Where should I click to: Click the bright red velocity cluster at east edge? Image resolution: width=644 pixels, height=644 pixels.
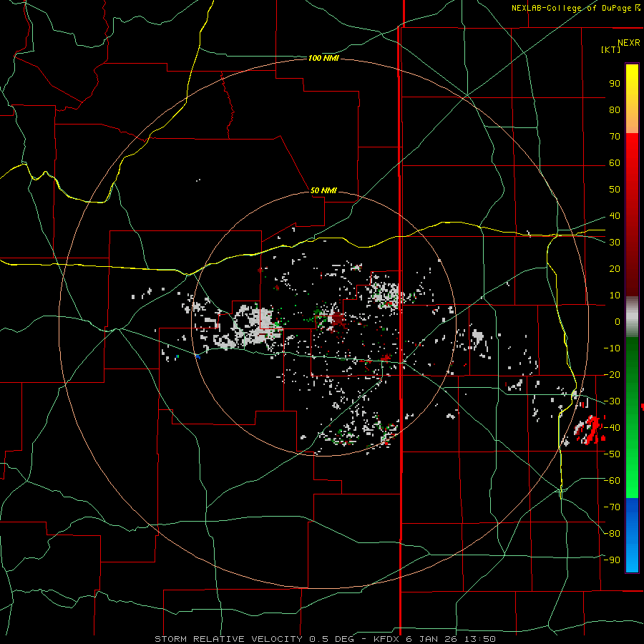[x=592, y=429]
